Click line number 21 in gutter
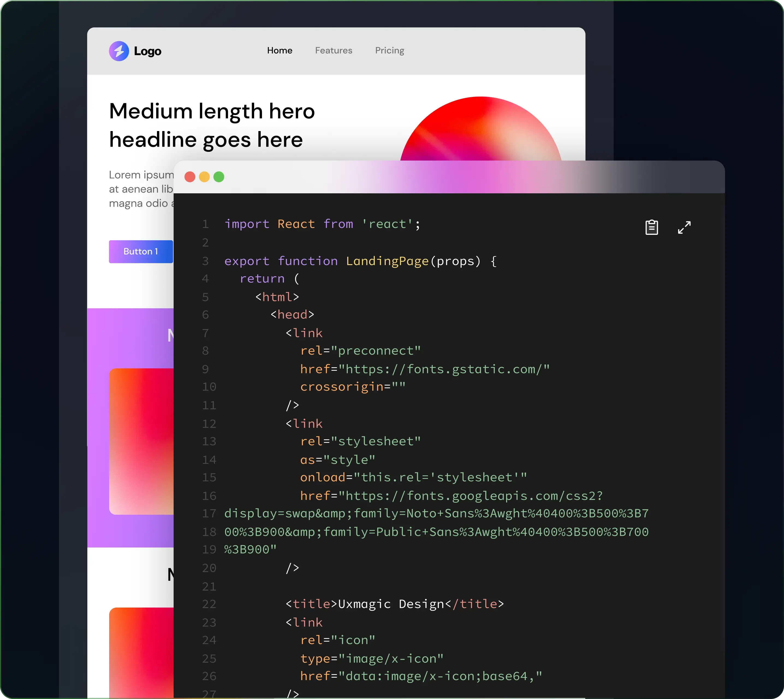Image resolution: width=784 pixels, height=699 pixels. coord(209,587)
